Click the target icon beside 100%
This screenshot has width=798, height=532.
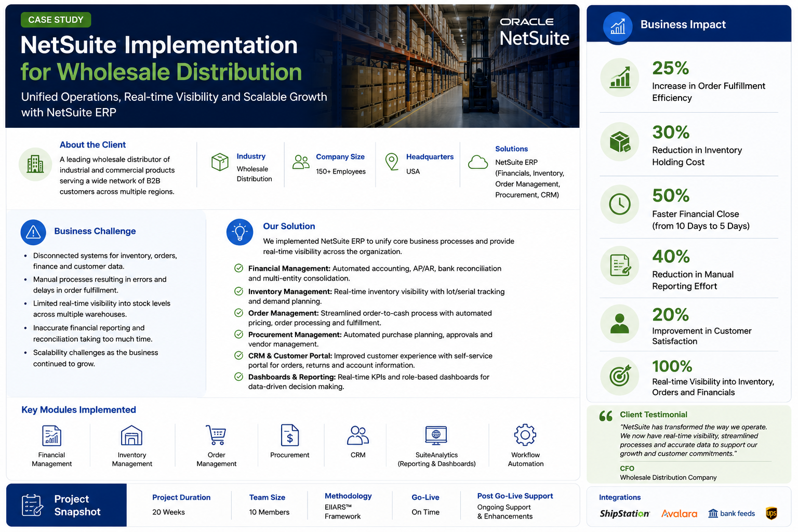click(x=620, y=376)
